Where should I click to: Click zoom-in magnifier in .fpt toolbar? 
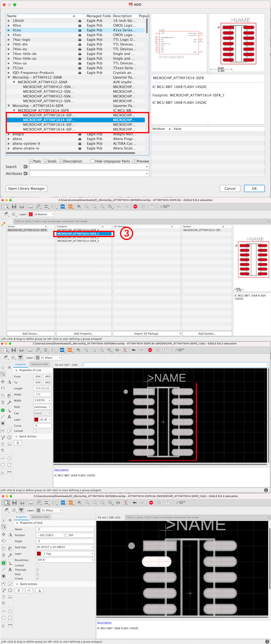pyautogui.click(x=87, y=503)
